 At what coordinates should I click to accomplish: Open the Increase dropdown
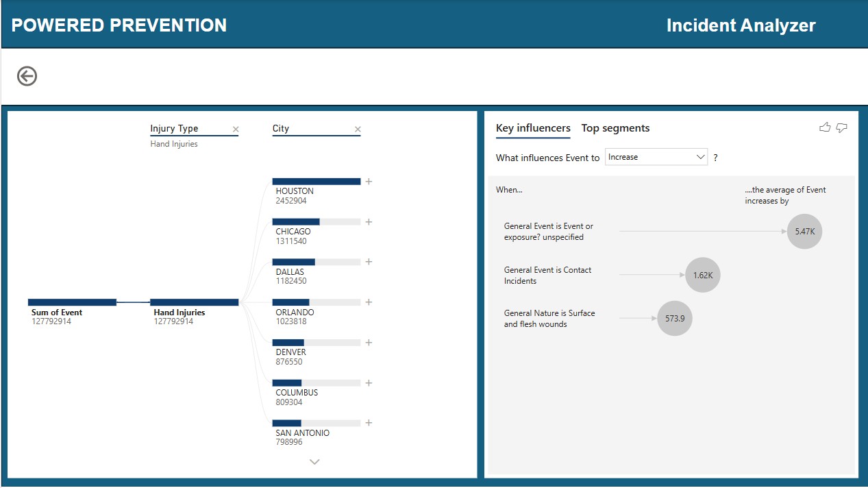point(656,157)
